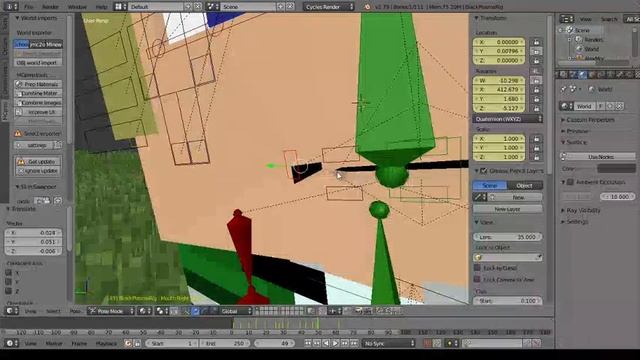Click the Get update button
This screenshot has height=360, width=640.
coord(38,162)
